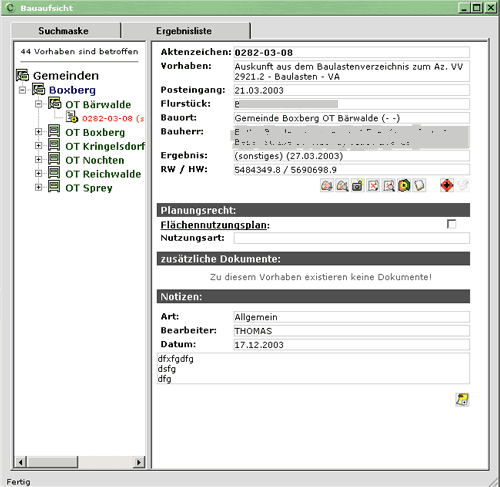
Task: Click the map with red X pencil icon
Action: click(373, 185)
